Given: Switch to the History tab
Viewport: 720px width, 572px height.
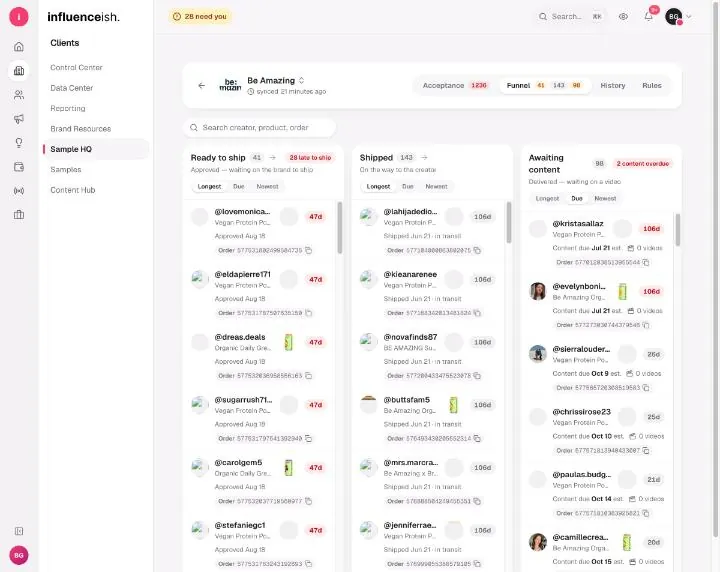Looking at the screenshot, I should click(x=613, y=85).
